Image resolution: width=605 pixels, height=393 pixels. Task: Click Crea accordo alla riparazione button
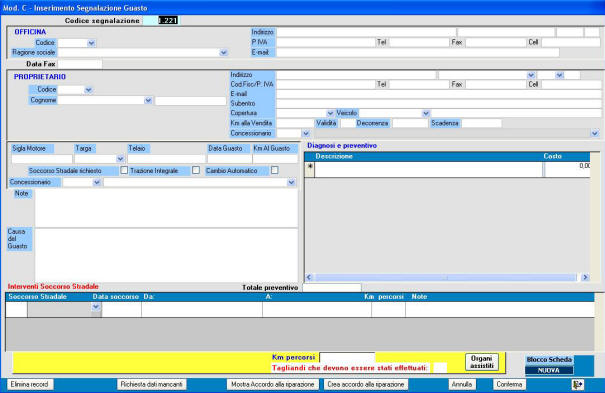click(366, 385)
